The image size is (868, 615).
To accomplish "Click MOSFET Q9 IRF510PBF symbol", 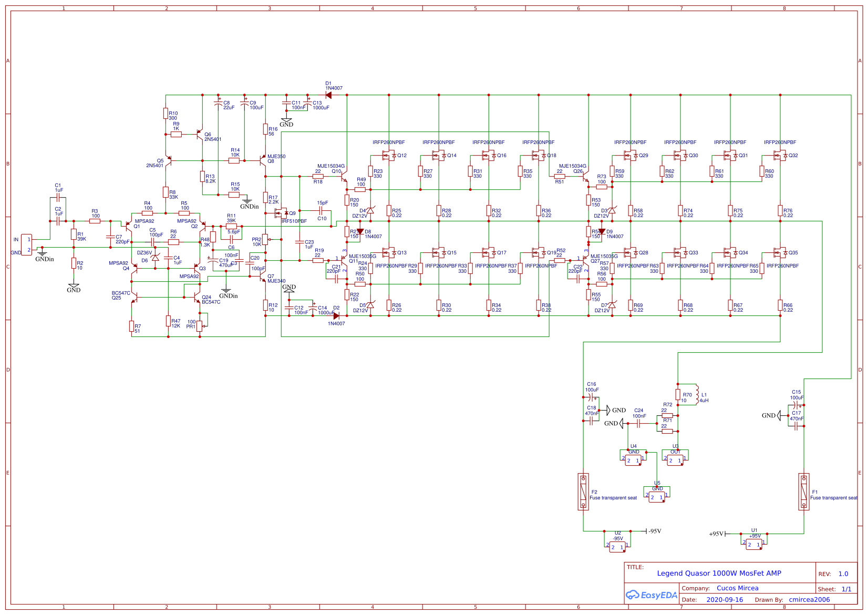I will [280, 213].
